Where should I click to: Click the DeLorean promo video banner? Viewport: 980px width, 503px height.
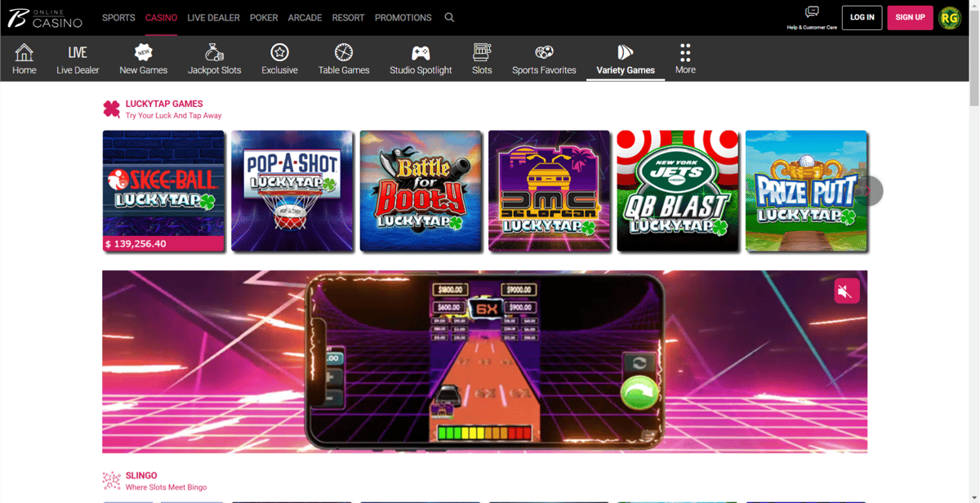(485, 362)
